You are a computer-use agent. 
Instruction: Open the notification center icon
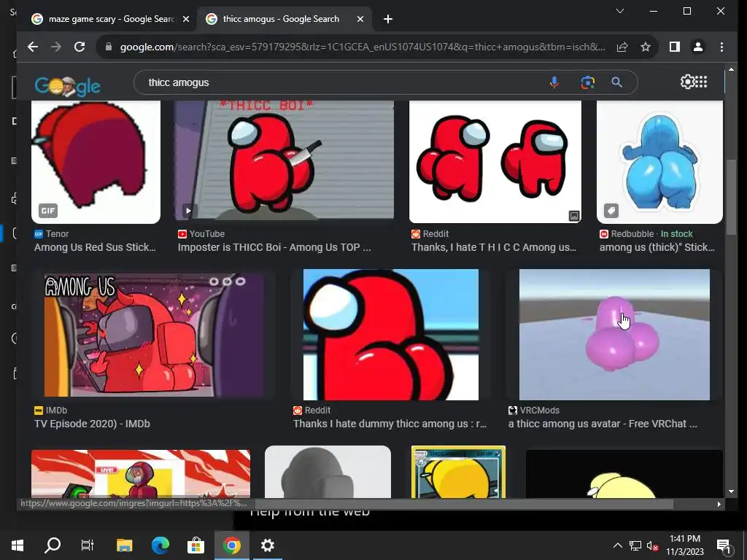tap(724, 545)
